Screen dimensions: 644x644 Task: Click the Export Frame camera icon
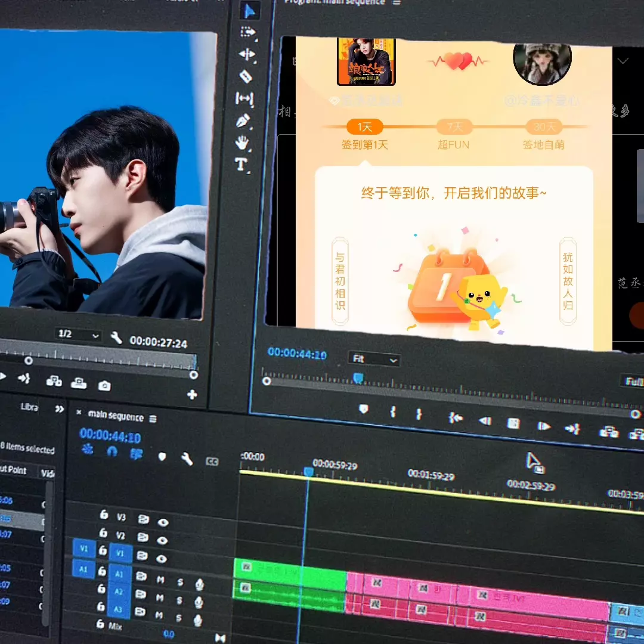click(104, 385)
